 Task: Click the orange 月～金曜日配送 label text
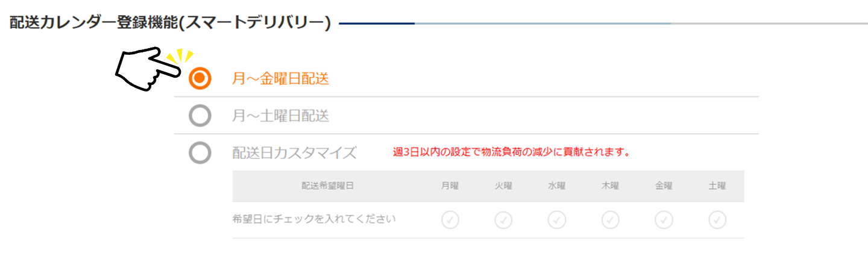280,79
